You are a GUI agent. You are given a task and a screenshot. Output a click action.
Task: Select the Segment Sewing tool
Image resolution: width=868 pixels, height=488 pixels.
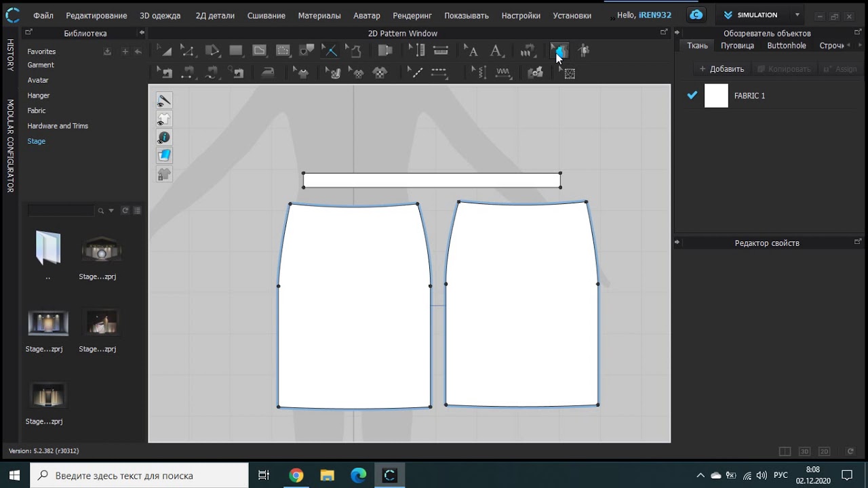tap(188, 73)
